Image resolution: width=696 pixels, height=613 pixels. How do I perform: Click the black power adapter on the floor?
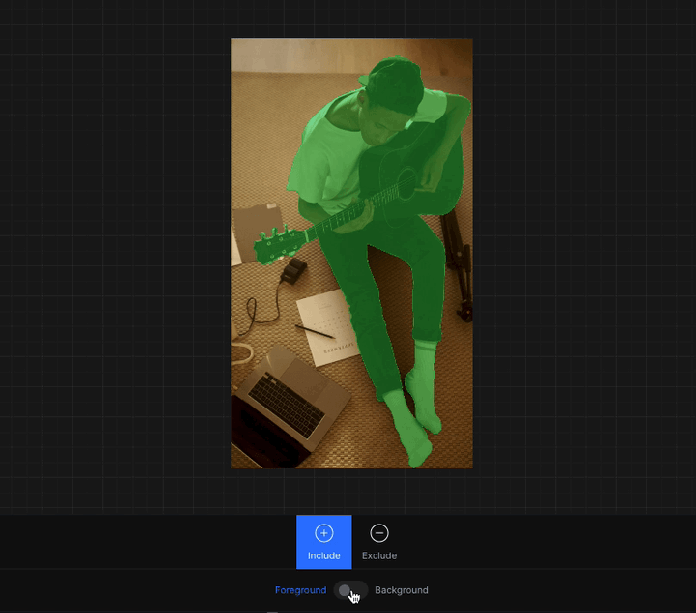[294, 270]
